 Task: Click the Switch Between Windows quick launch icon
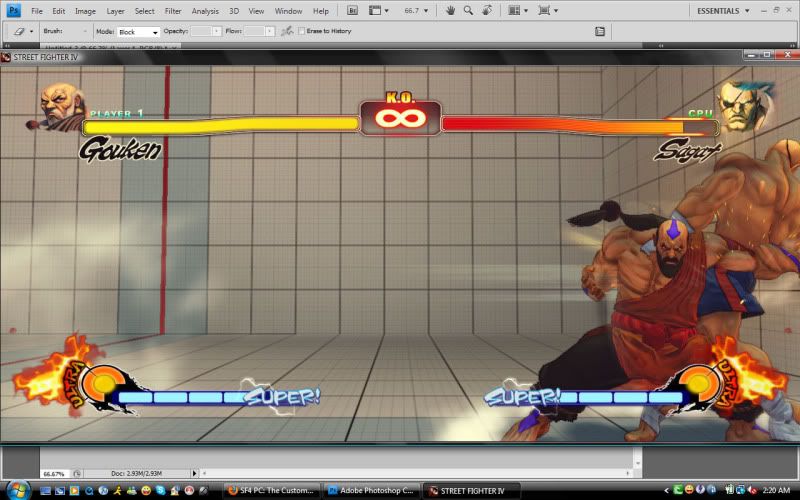(x=60, y=491)
